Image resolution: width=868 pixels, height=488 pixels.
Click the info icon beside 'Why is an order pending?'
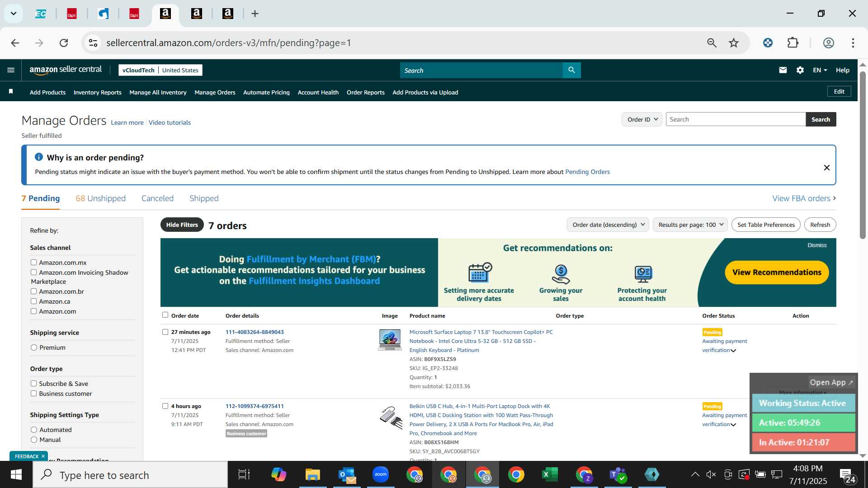pyautogui.click(x=39, y=157)
